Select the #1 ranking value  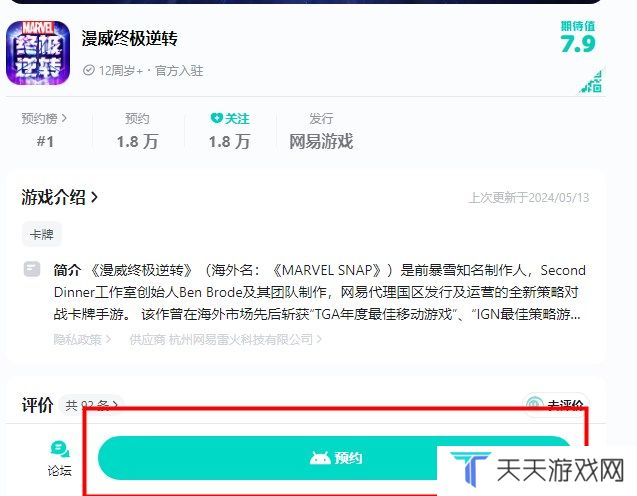[x=45, y=141]
